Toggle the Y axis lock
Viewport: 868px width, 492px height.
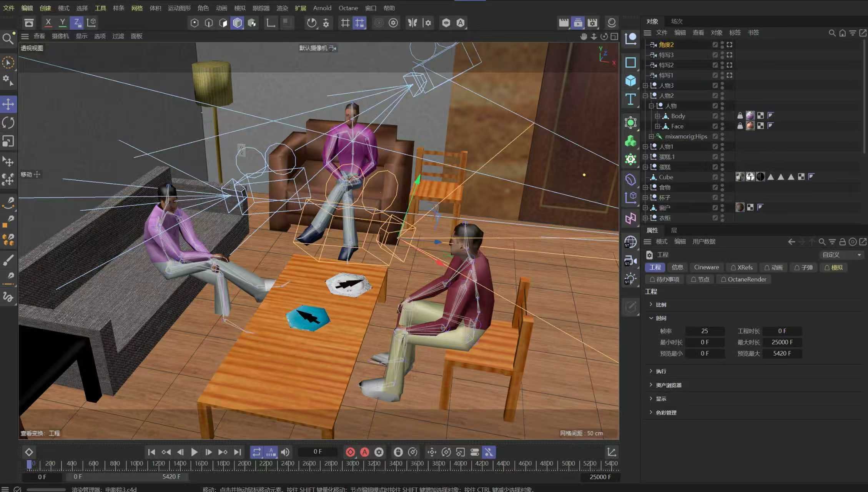pos(62,23)
